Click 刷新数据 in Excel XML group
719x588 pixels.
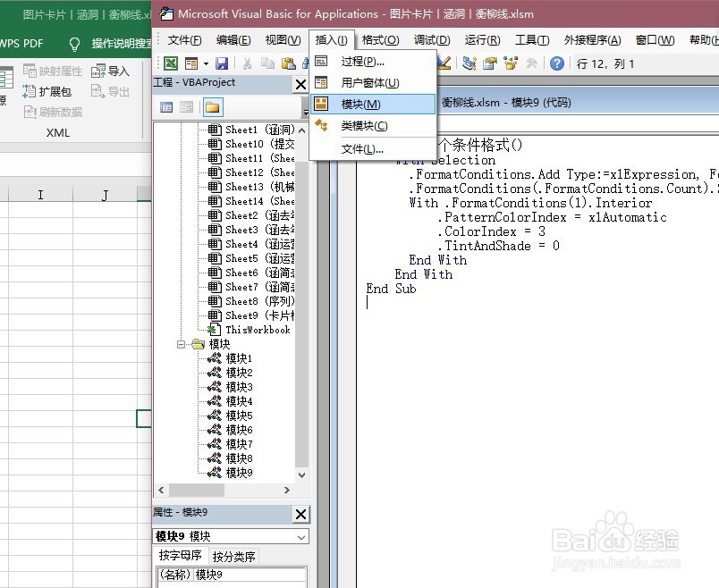pos(53,112)
